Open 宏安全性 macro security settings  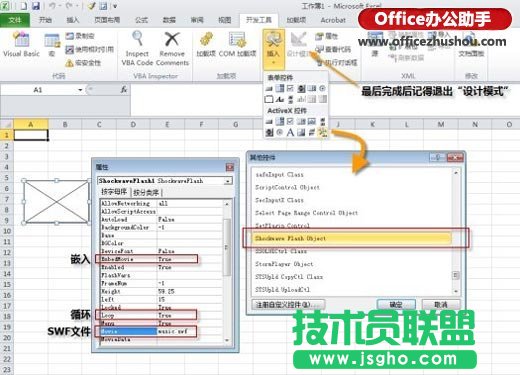[83, 63]
